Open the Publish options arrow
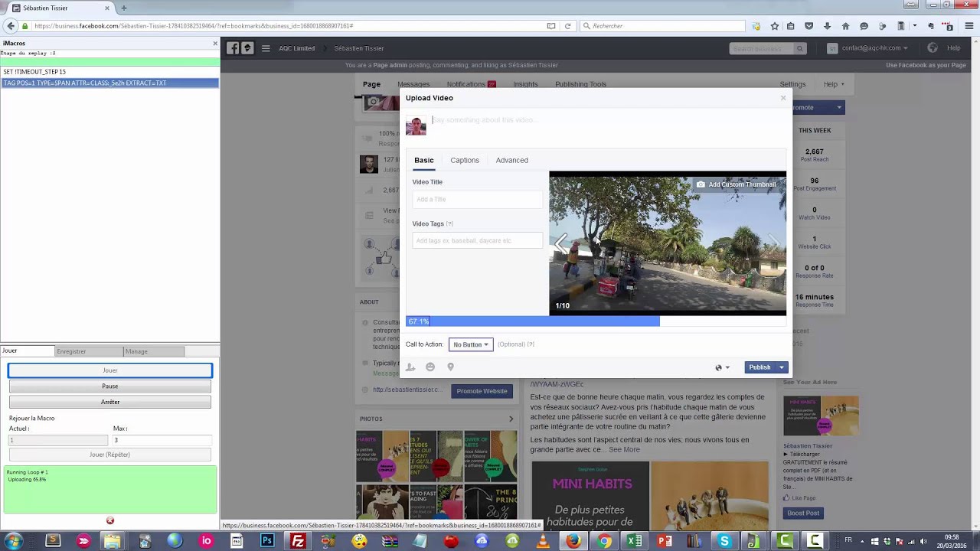 (782, 367)
